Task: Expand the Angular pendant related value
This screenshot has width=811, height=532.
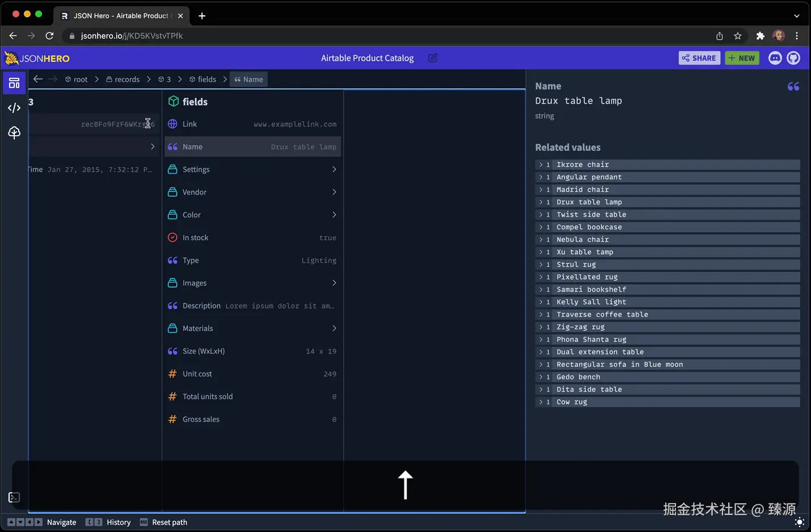Action: tap(541, 177)
